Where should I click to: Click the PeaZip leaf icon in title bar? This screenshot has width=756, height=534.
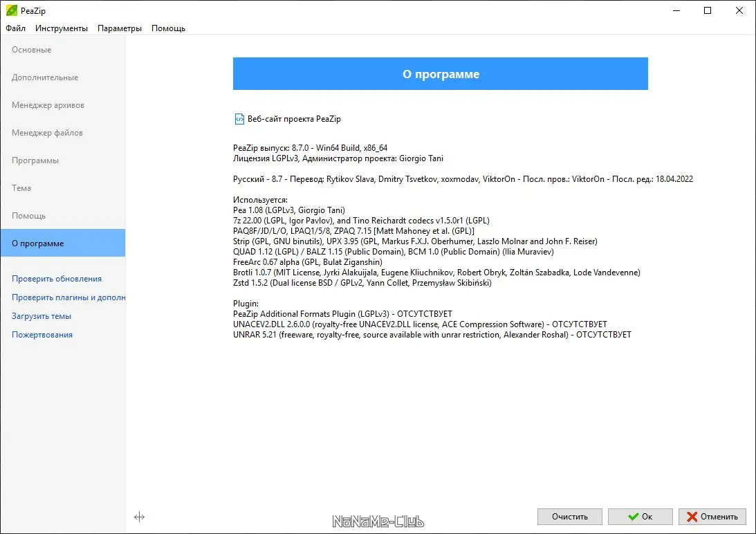[x=12, y=10]
